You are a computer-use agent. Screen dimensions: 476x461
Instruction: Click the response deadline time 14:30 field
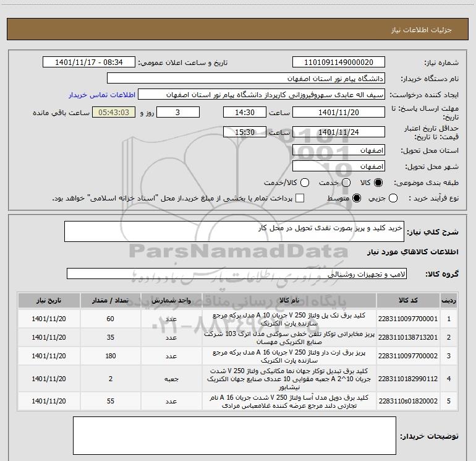click(x=245, y=112)
